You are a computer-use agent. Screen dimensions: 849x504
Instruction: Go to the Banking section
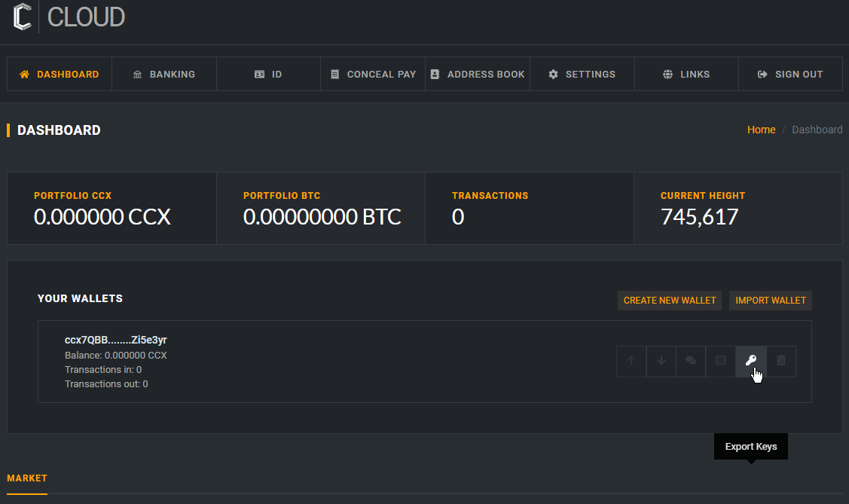pyautogui.click(x=164, y=75)
